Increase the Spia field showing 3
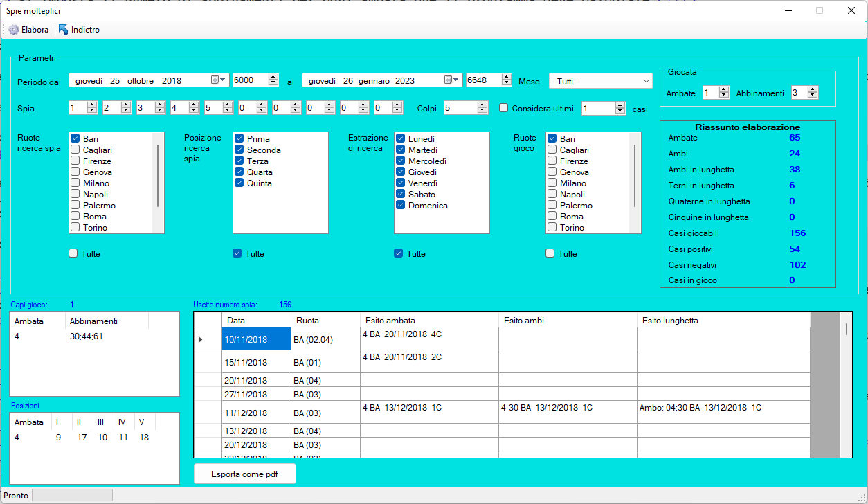The image size is (868, 504). (x=159, y=105)
